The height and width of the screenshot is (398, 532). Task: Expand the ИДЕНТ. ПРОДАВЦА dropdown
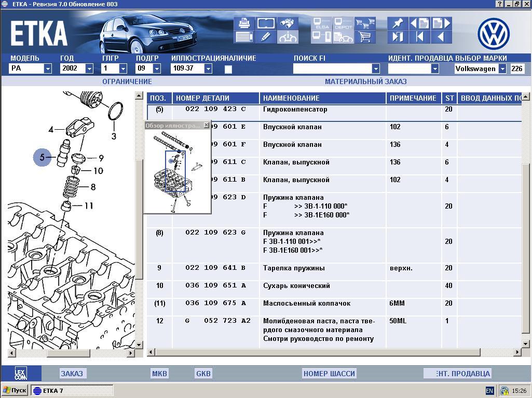pos(435,68)
